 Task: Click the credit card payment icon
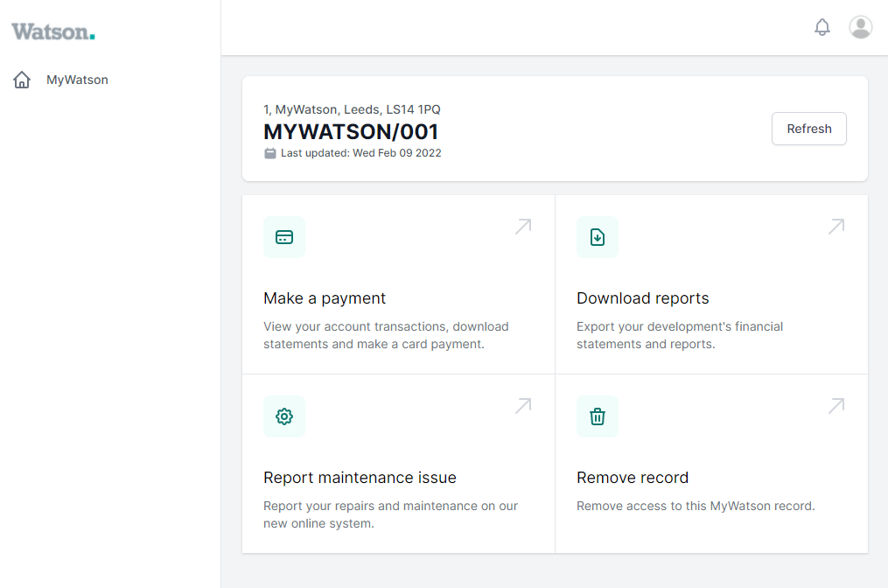tap(284, 237)
